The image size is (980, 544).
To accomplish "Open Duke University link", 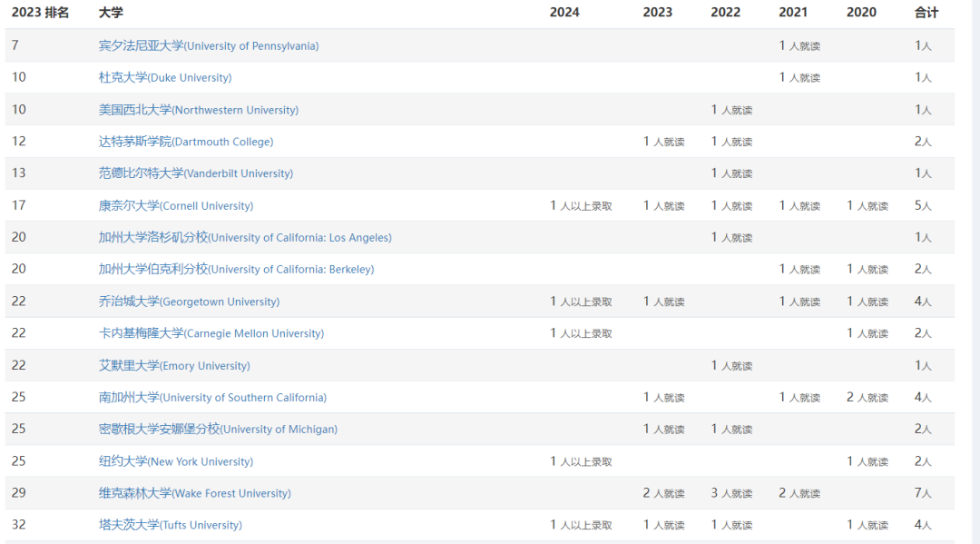I will (x=165, y=77).
